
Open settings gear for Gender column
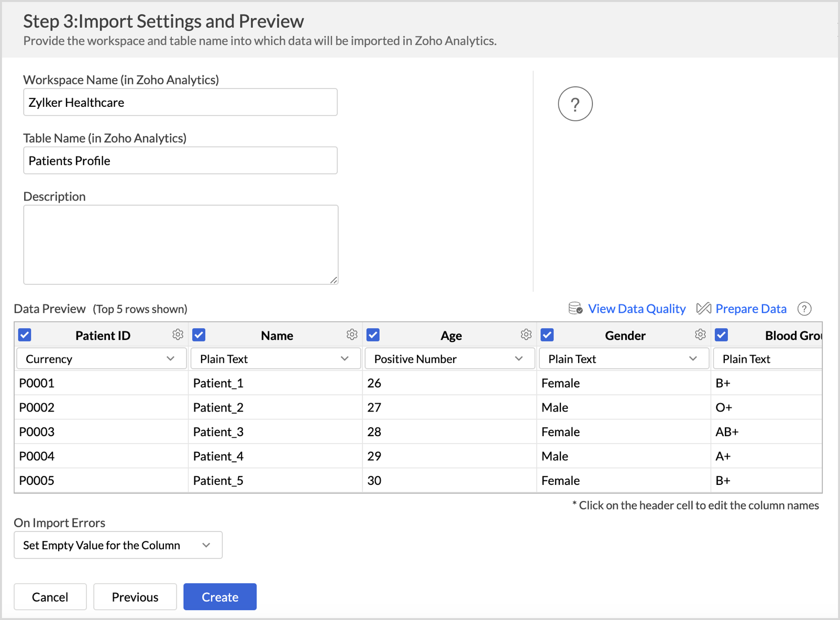700,335
